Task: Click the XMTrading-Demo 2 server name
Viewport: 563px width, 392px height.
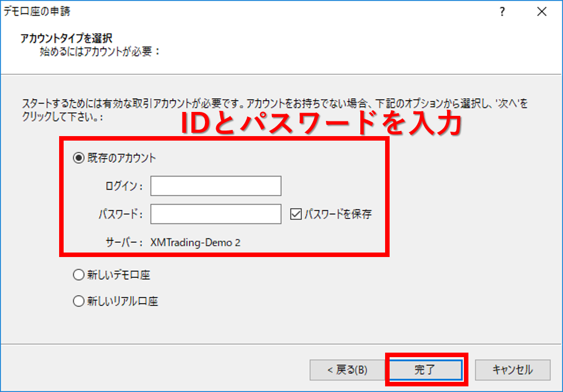Action: point(195,242)
